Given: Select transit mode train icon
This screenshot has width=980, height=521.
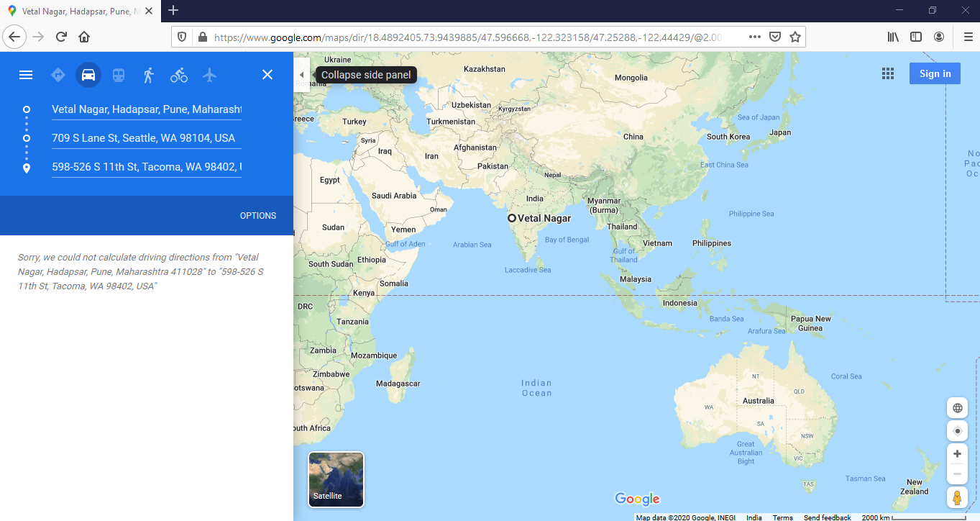Looking at the screenshot, I should [x=119, y=75].
